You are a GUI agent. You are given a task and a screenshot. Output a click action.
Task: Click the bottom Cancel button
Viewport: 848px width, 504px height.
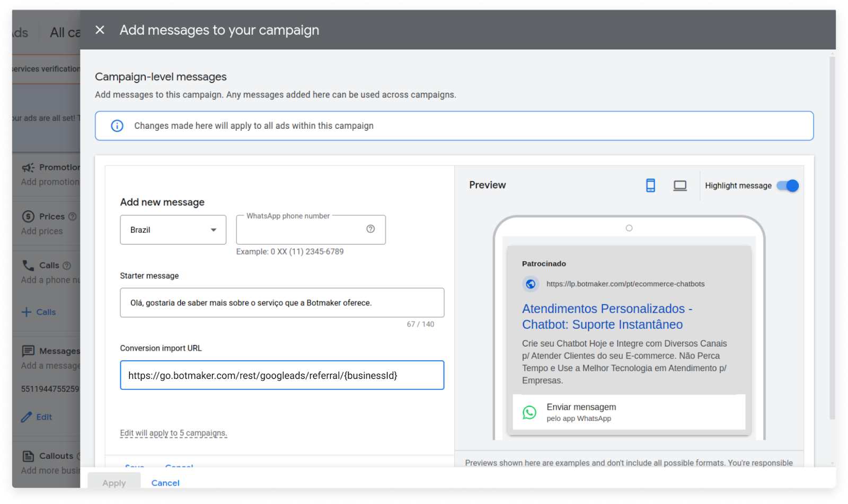point(165,483)
